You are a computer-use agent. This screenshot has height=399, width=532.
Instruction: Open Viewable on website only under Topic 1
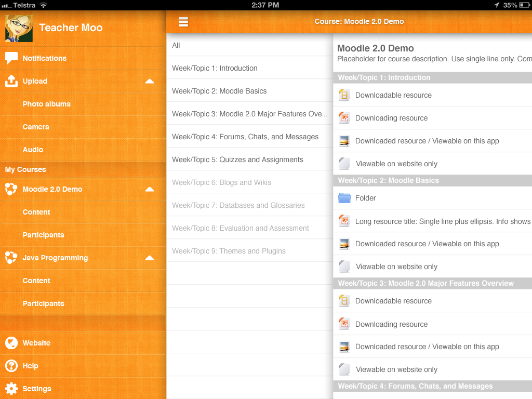[x=396, y=164]
